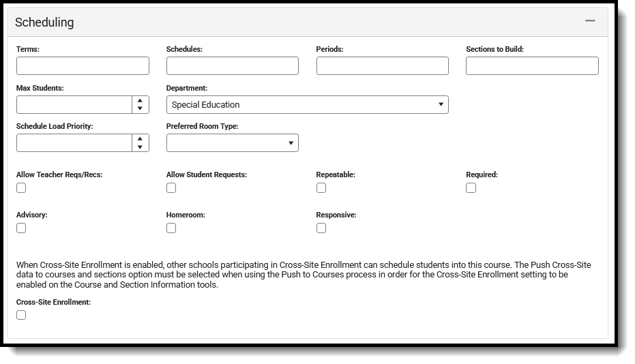635x364 pixels.
Task: Check the Allow Teacher Reqs/Recs checkbox
Action: [x=21, y=188]
